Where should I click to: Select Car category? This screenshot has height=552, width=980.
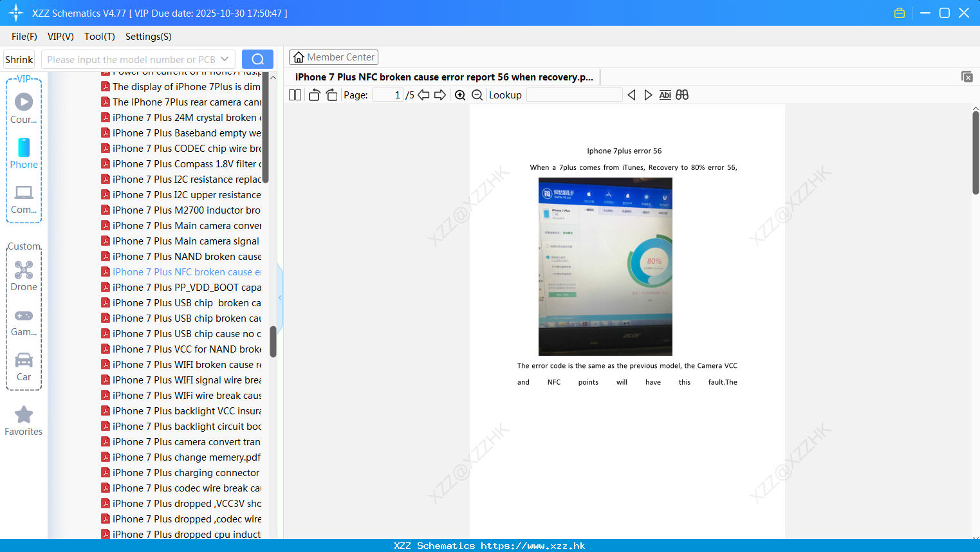point(24,367)
